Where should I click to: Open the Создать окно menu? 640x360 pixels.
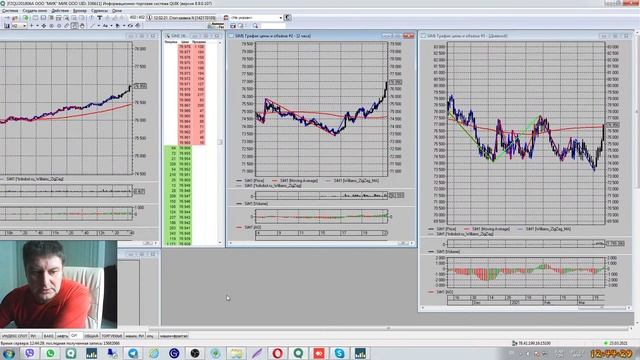(x=35, y=11)
